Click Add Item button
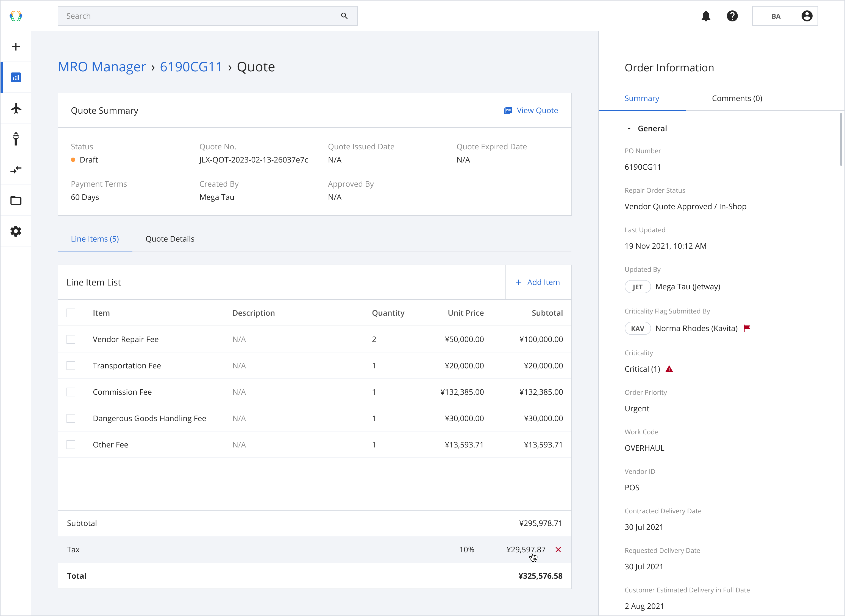Screen dimensions: 845x616 [538, 282]
